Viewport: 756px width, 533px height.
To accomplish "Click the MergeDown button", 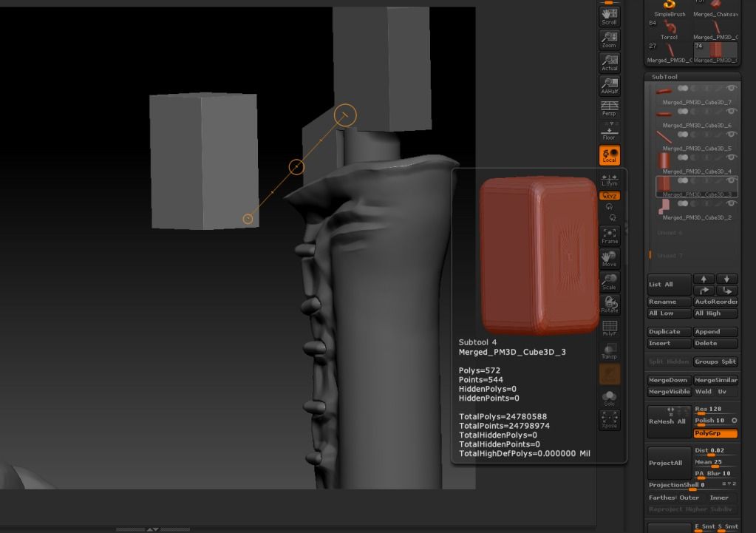I will point(668,380).
